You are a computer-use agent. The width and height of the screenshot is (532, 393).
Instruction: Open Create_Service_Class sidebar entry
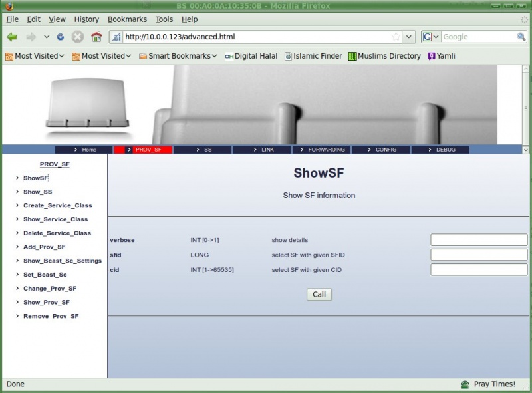[x=58, y=205]
